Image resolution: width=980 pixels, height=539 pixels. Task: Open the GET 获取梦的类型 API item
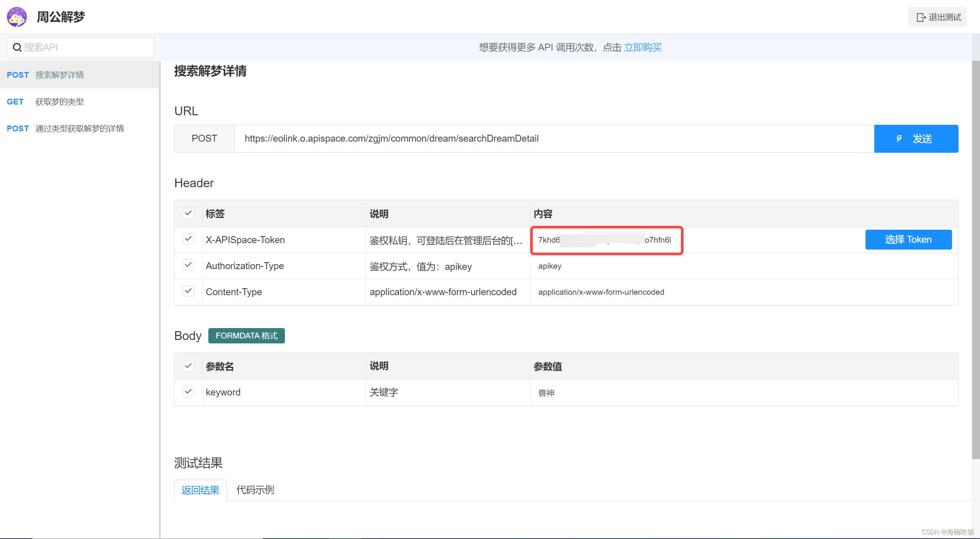(x=59, y=102)
